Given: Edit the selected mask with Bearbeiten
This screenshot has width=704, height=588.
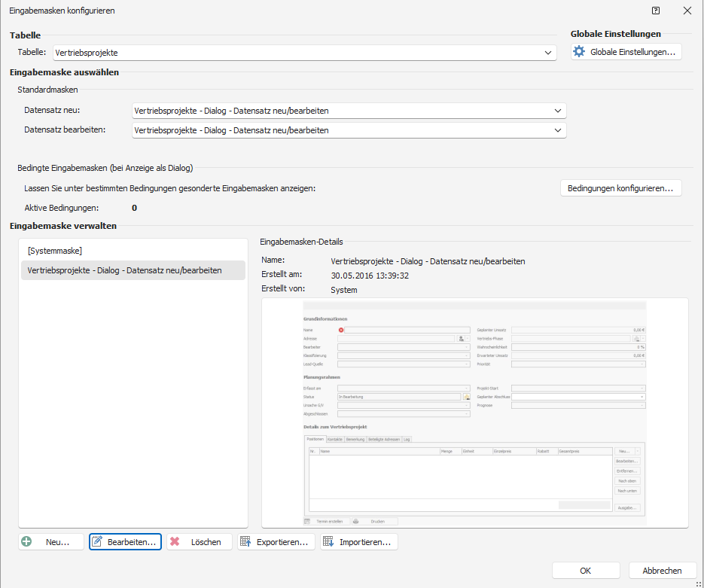Looking at the screenshot, I should click(125, 542).
